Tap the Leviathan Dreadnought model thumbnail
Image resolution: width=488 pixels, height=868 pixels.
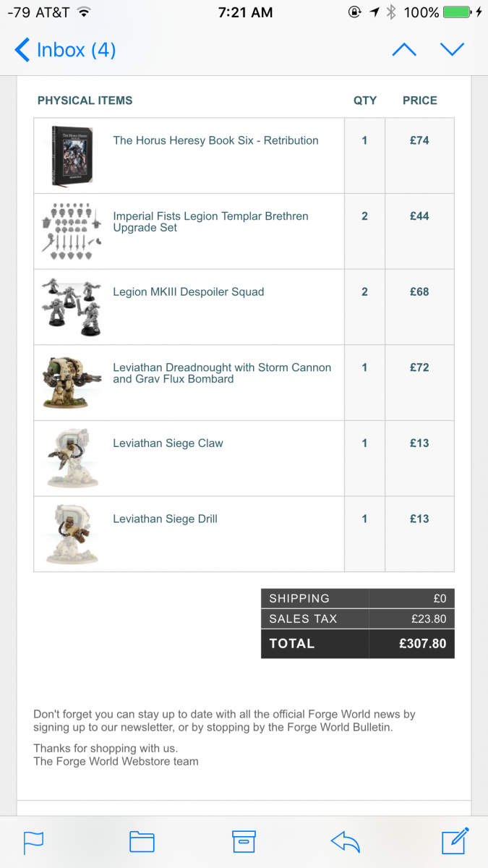(x=72, y=383)
